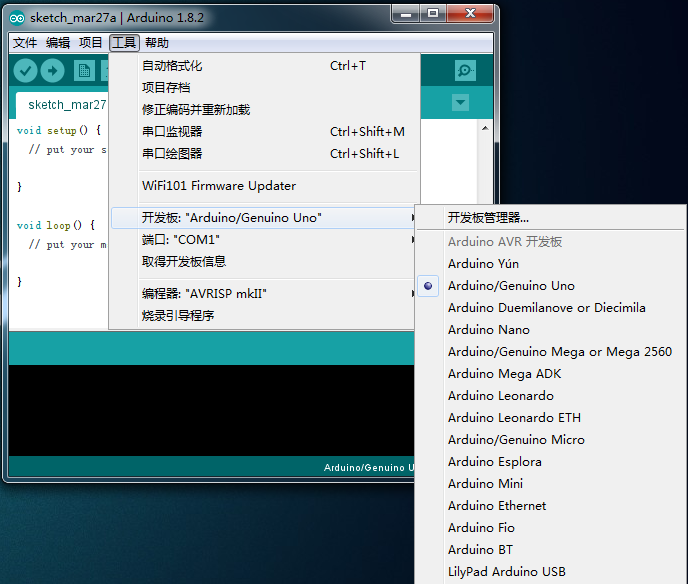Select Arduino Ethernet board
Viewport: 688px width, 584px height.
click(x=551, y=506)
